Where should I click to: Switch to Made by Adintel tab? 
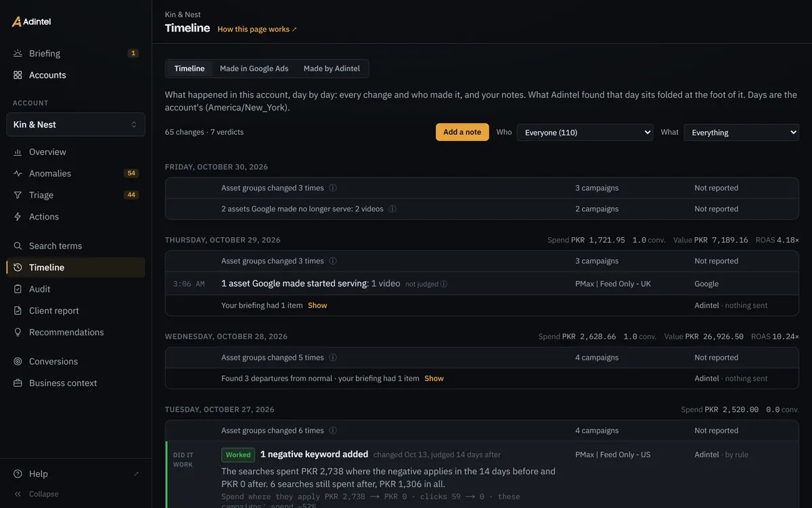332,68
